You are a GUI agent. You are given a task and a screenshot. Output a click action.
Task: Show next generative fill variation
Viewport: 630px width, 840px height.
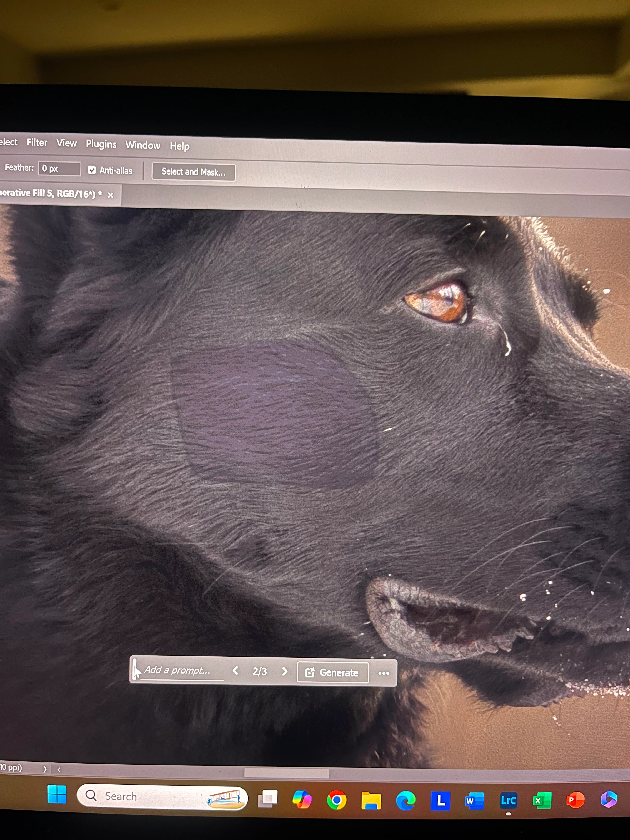tap(285, 671)
